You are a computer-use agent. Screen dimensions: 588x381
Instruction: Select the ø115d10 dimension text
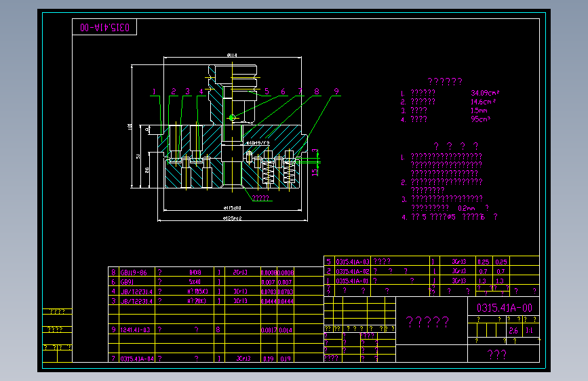232,207
